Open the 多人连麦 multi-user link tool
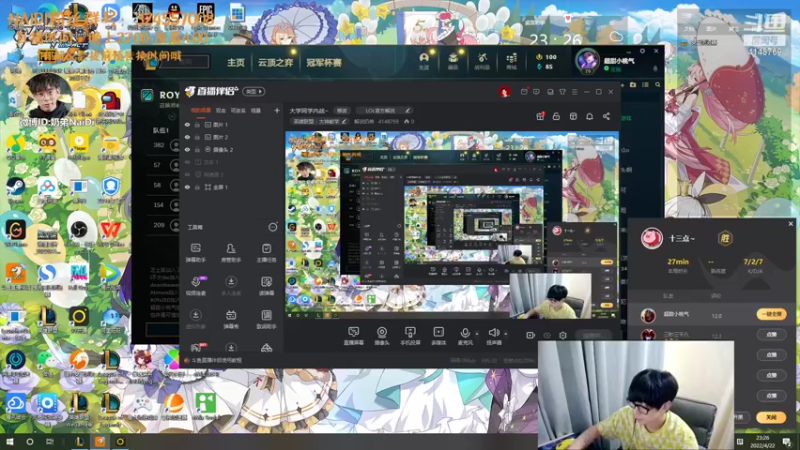The width and height of the screenshot is (800, 450). pyautogui.click(x=231, y=286)
